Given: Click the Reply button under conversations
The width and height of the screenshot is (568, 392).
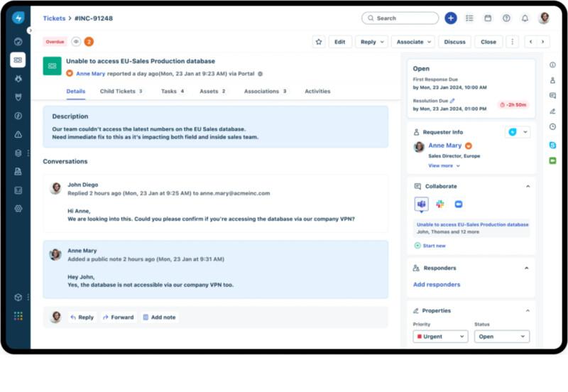Looking at the screenshot, I should (x=82, y=317).
